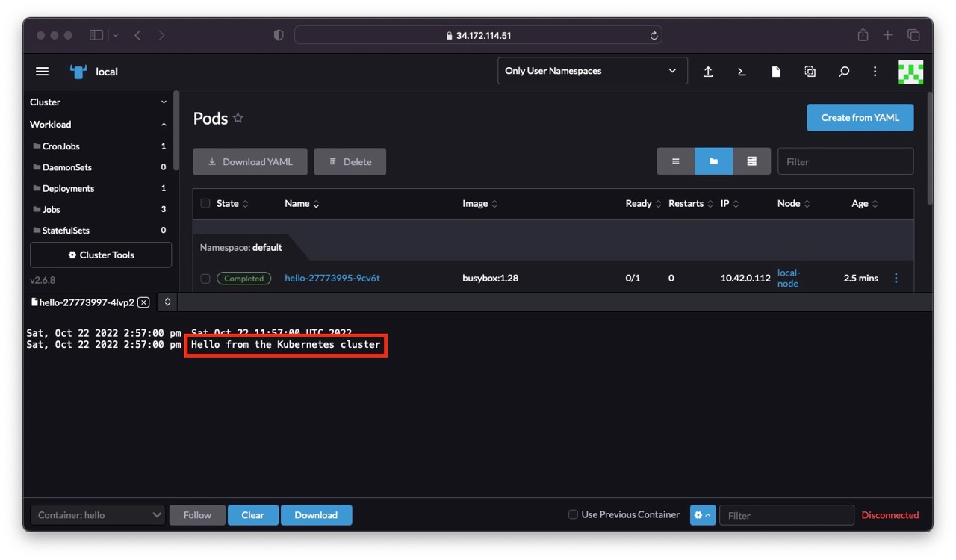Switch to flat list view icon
Image resolution: width=956 pixels, height=560 pixels.
click(676, 161)
